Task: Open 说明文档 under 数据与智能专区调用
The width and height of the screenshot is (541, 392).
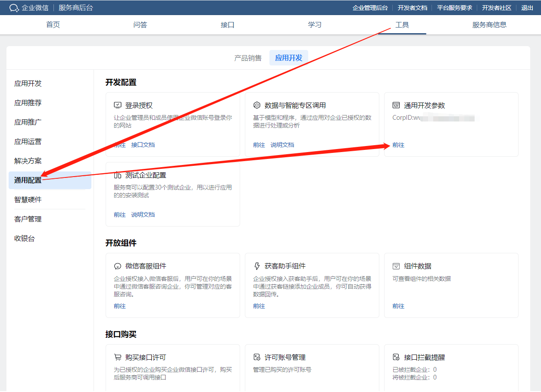Action: [282, 145]
